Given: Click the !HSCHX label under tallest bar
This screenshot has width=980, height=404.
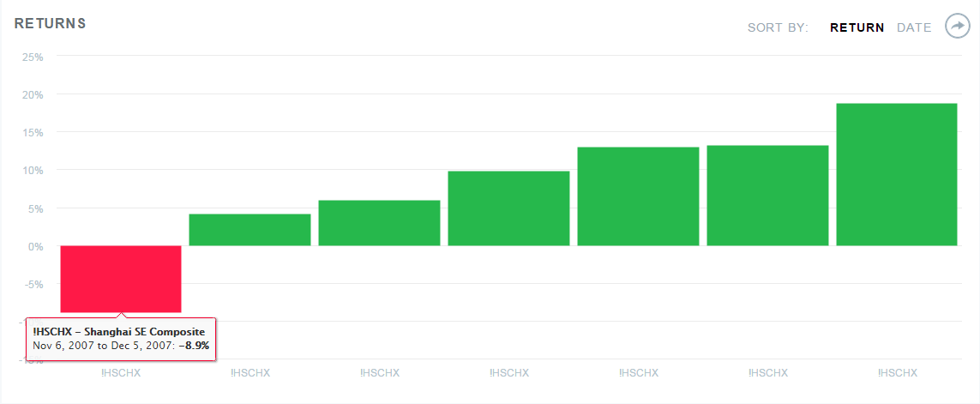Looking at the screenshot, I should point(897,373).
